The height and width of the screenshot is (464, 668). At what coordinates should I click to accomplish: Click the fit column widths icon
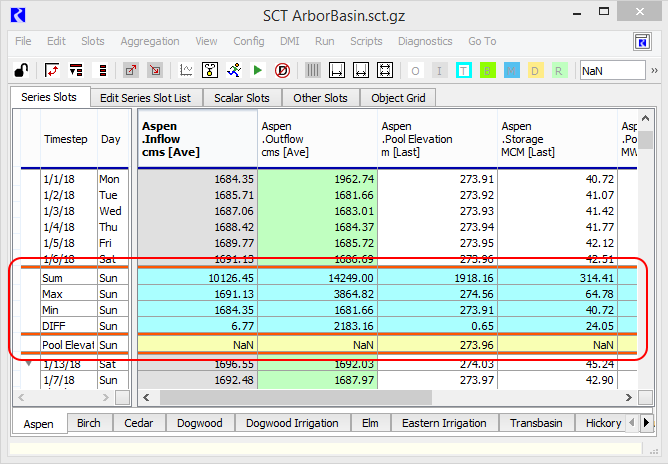[361, 71]
